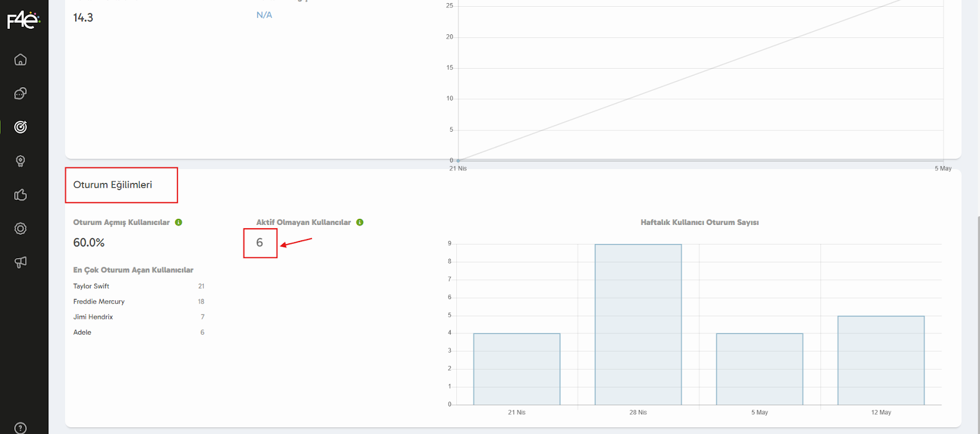Click the F4e logo in the sidebar
This screenshot has height=434, width=980.
click(23, 20)
